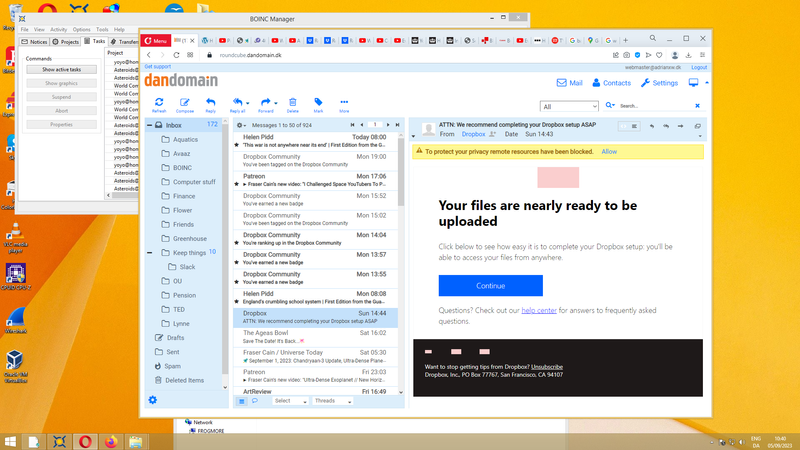Viewport: 800px width, 450px height.
Task: Click Show active tasks in BOINC Manager
Action: [x=62, y=69]
